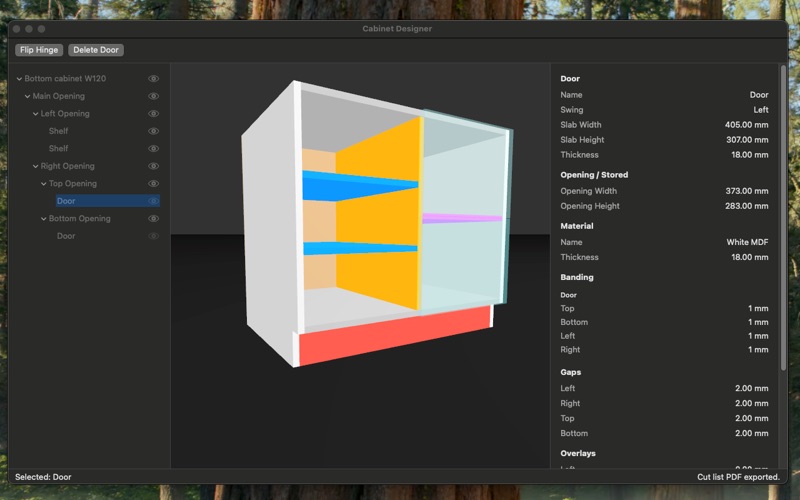Click Opening Width value 373.00 mm
Image resolution: width=800 pixels, height=500 pixels.
point(747,191)
